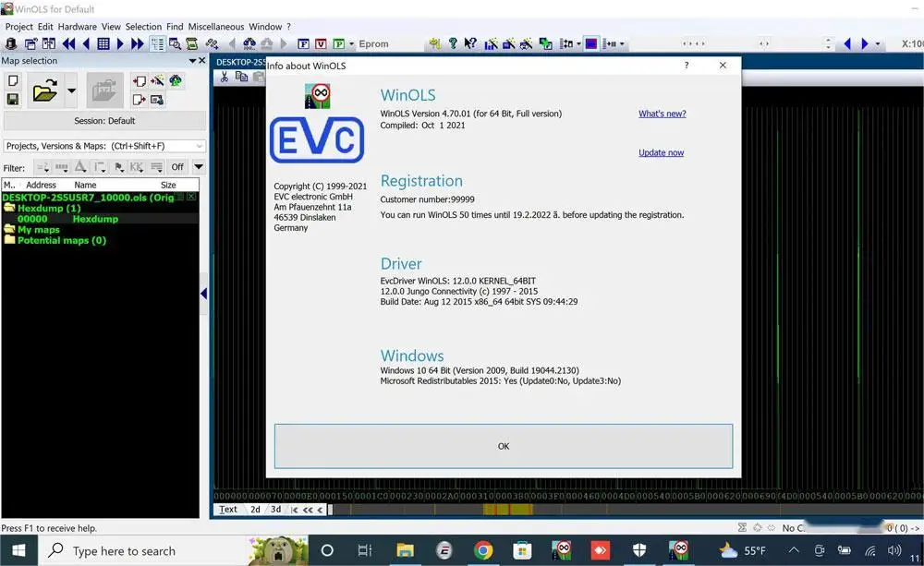The image size is (924, 566).
Task: Open the Project menu
Action: point(18,27)
